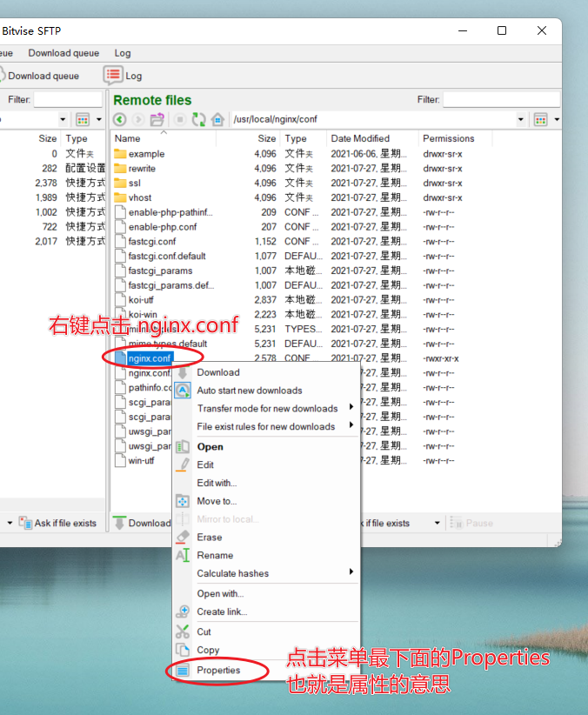The width and height of the screenshot is (588, 715).
Task: Choose Properties at the menu bottom
Action: [266, 670]
